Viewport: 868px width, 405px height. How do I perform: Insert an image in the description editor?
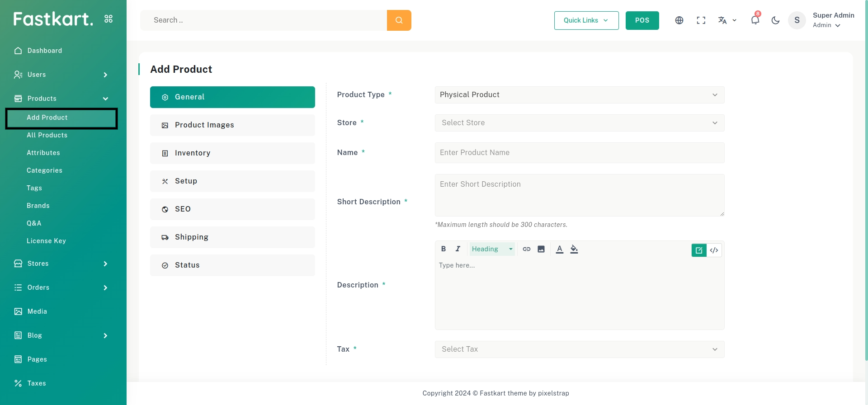tap(541, 249)
